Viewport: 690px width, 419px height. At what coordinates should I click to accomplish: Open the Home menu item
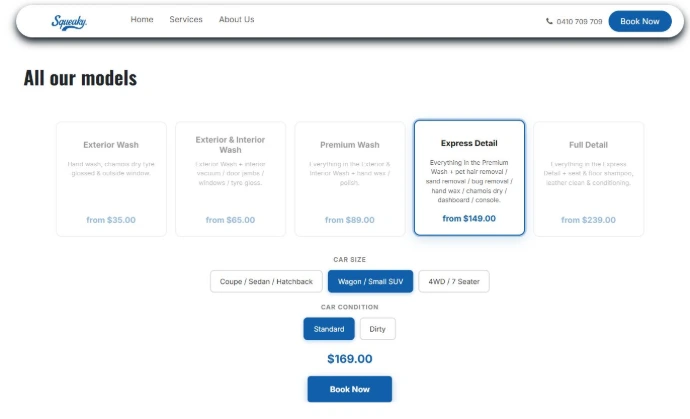coord(142,19)
